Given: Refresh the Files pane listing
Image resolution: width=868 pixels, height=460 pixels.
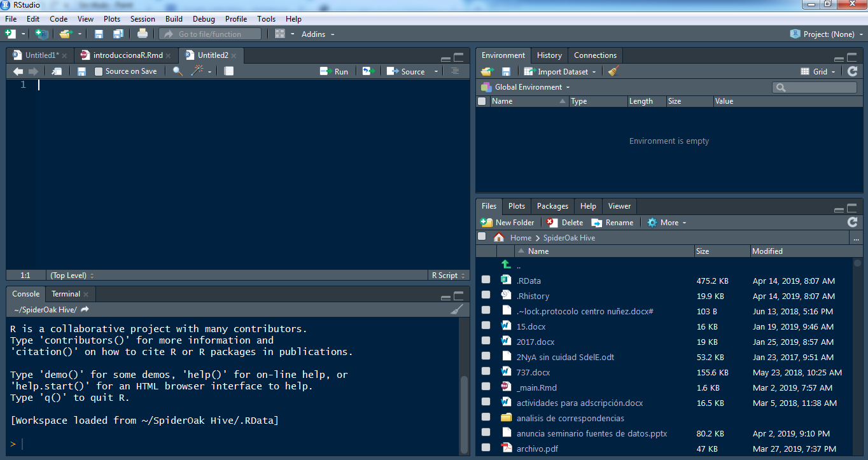Looking at the screenshot, I should pyautogui.click(x=853, y=222).
